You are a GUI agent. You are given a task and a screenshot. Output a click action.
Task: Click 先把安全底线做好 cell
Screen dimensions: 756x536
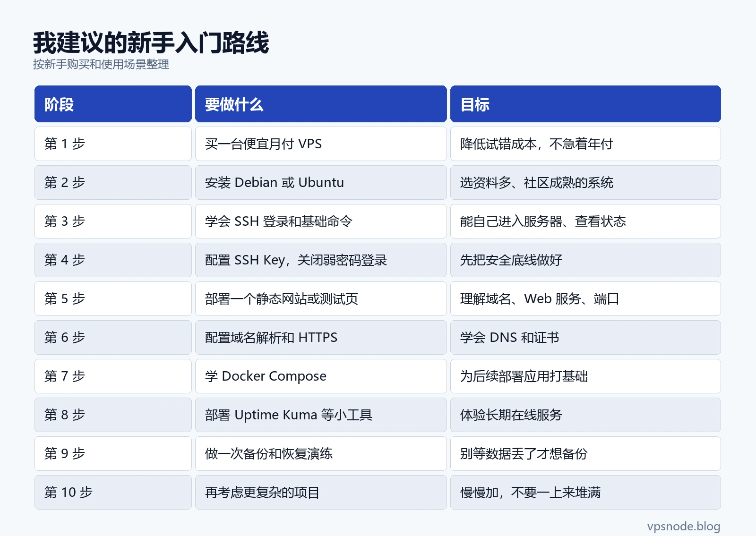585,260
